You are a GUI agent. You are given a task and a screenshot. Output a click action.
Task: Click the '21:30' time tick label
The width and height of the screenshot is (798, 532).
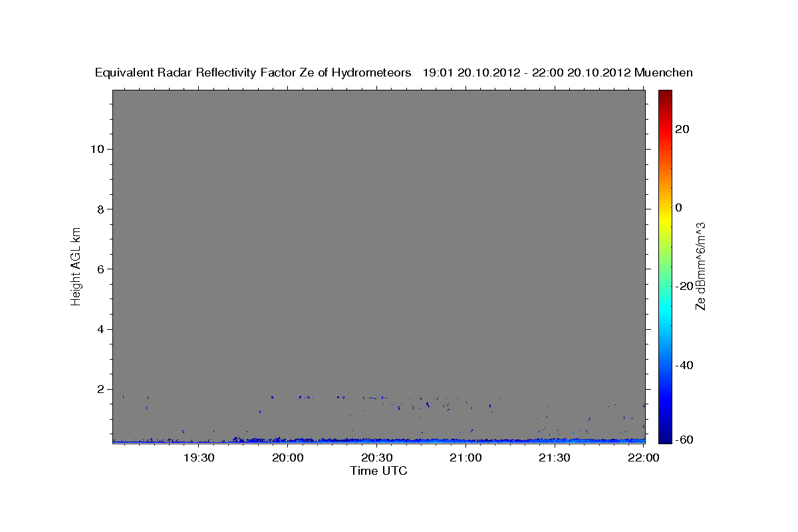(x=554, y=458)
